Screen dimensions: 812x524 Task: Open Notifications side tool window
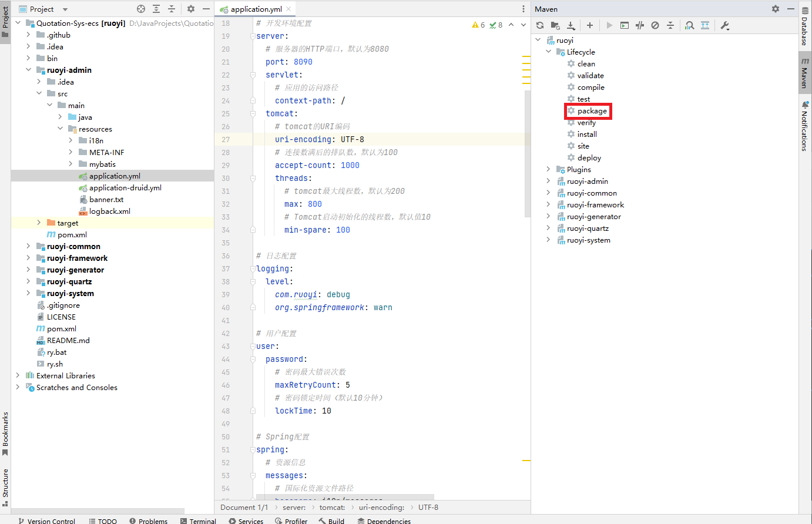click(805, 126)
